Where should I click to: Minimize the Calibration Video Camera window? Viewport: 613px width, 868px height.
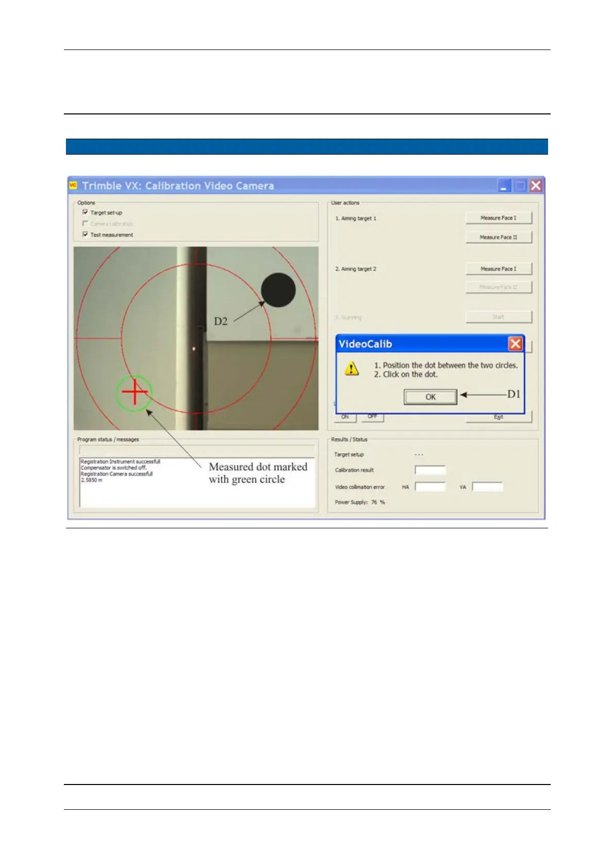(504, 186)
